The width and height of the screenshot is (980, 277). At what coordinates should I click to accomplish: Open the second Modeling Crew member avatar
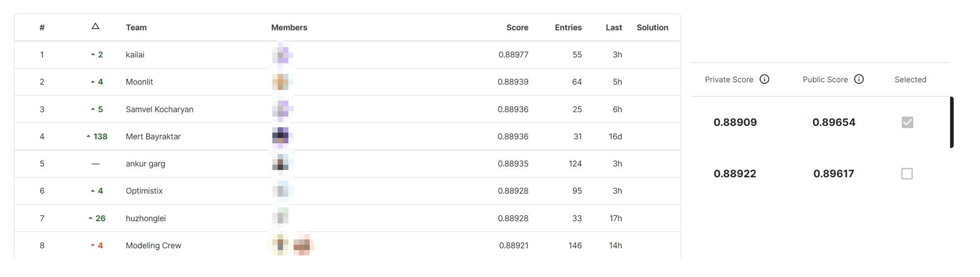(302, 245)
